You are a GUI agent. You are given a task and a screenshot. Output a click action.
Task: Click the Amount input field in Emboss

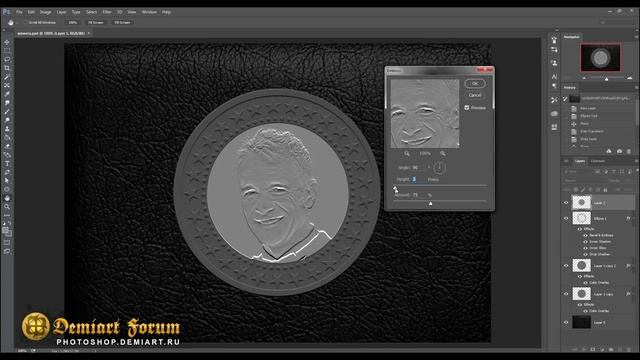[x=418, y=195]
